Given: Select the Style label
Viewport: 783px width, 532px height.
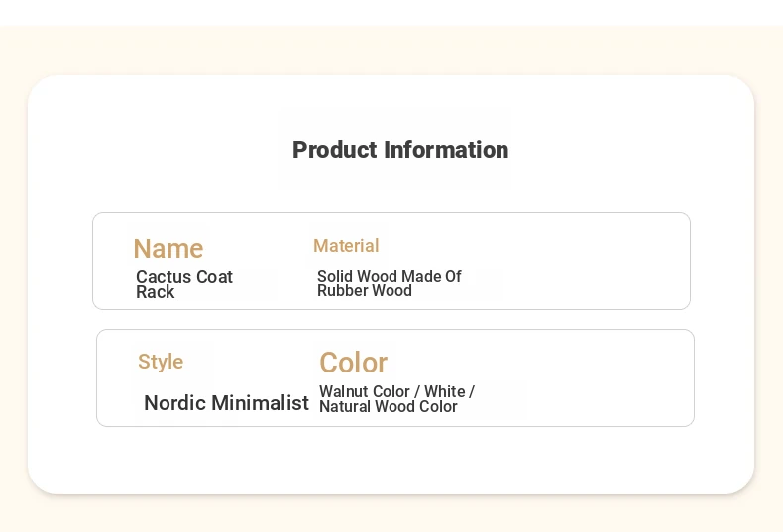Looking at the screenshot, I should tap(161, 362).
